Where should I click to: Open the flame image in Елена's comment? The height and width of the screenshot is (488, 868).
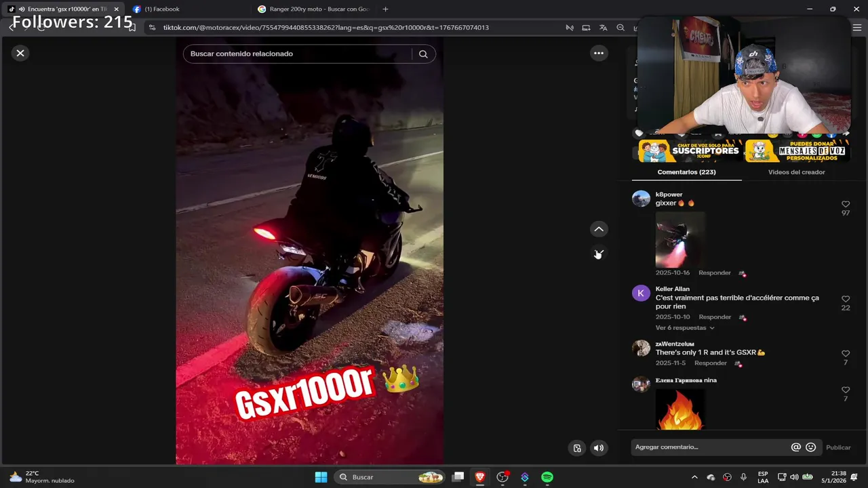(680, 409)
